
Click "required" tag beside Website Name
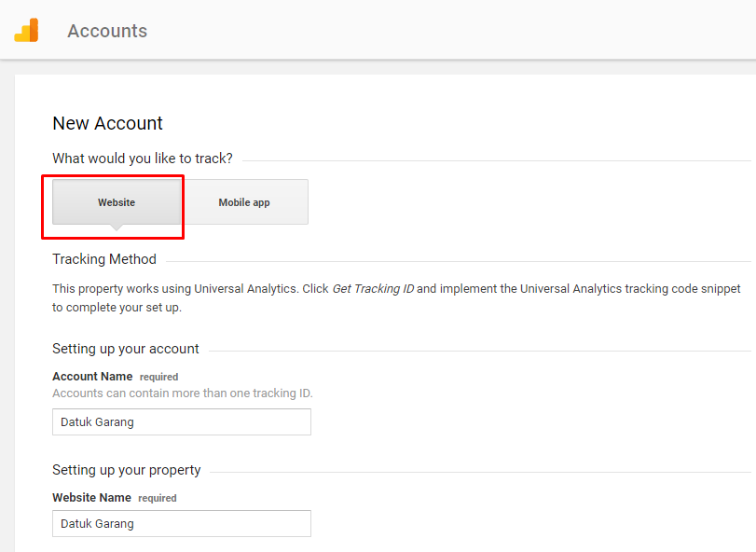158,499
